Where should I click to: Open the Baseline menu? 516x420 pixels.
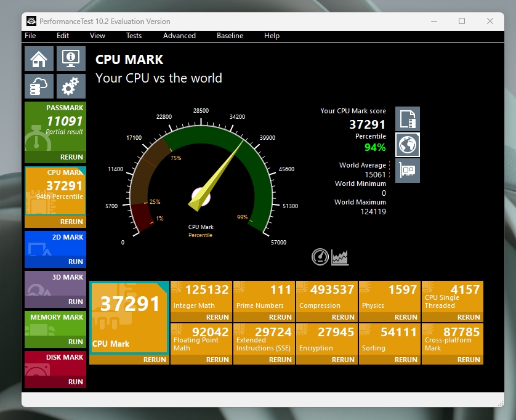point(230,36)
